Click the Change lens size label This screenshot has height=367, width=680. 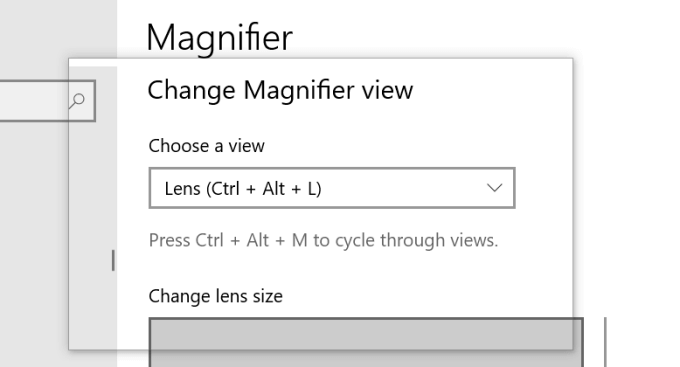216,296
